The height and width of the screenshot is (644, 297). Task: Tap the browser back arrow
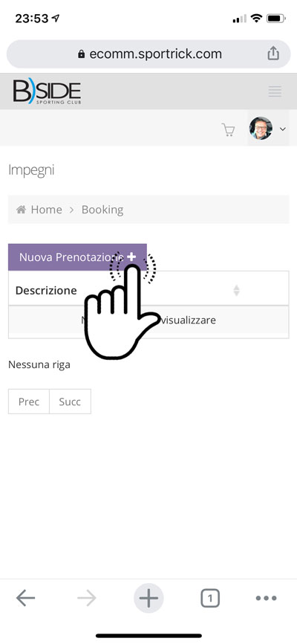tap(25, 598)
